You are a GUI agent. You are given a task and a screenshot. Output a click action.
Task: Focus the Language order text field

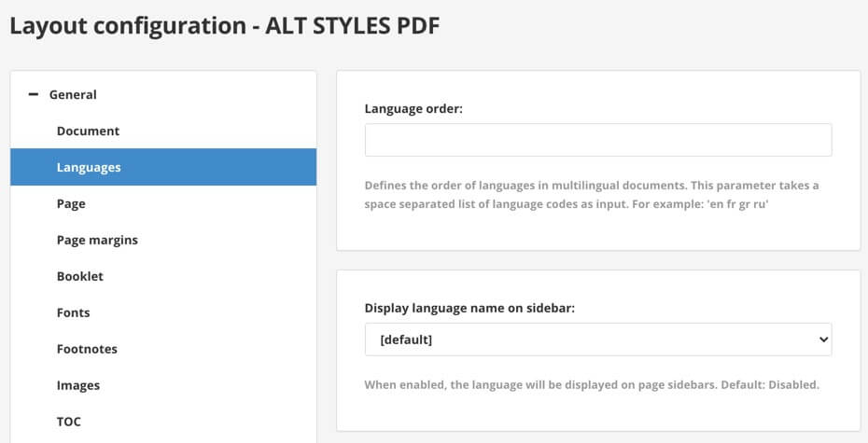click(597, 140)
